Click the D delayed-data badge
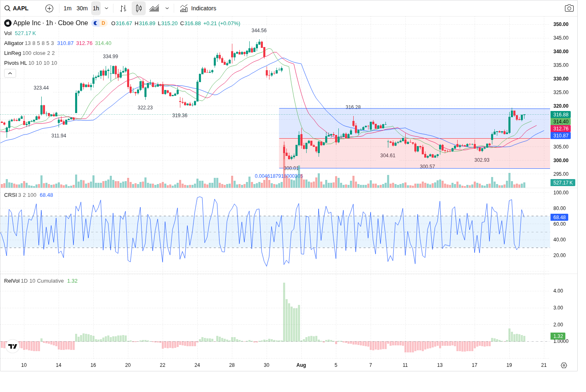This screenshot has width=586, height=392. point(103,23)
